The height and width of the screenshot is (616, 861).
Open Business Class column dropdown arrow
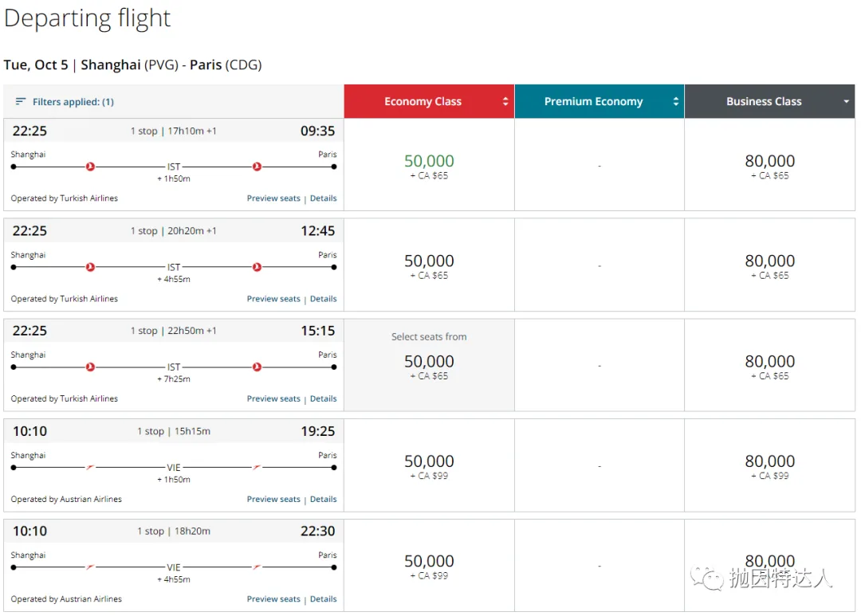pyautogui.click(x=846, y=102)
